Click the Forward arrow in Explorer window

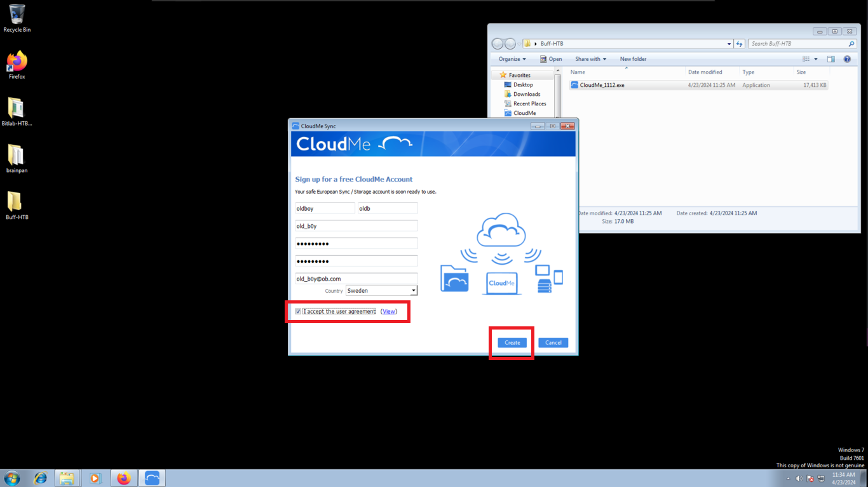(510, 44)
